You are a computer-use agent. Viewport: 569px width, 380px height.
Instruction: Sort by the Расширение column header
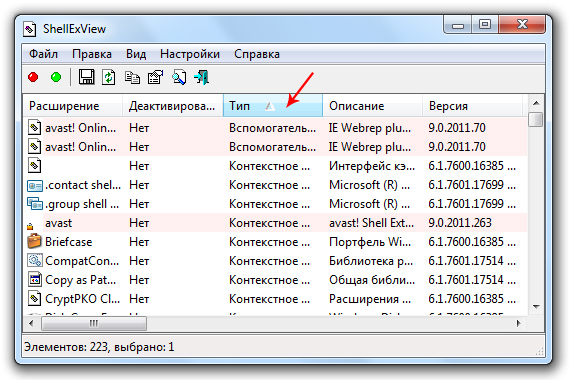[73, 106]
